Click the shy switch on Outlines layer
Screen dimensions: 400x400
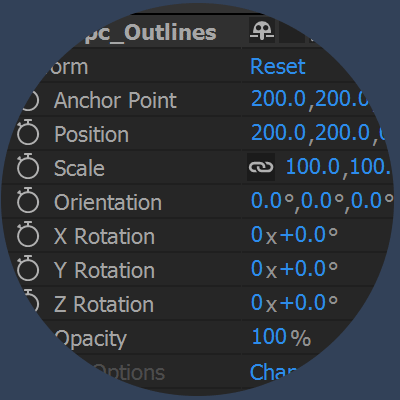262,31
